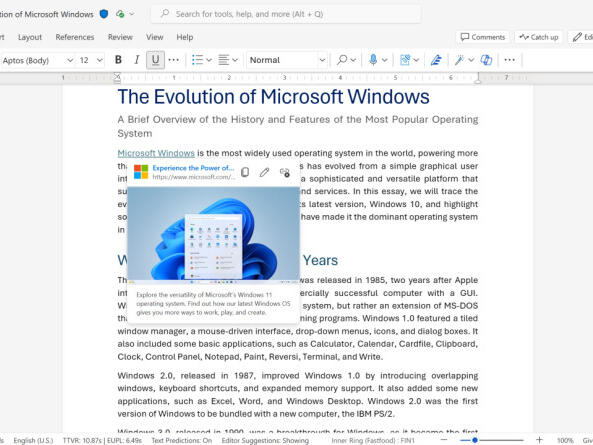
Task: Expand the Dictate dropdown arrow
Action: coord(385,60)
